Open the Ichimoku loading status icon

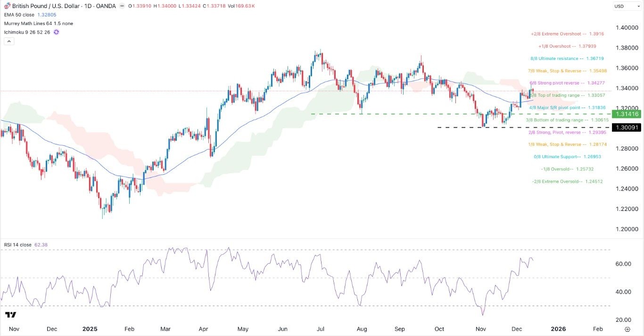[x=56, y=31]
